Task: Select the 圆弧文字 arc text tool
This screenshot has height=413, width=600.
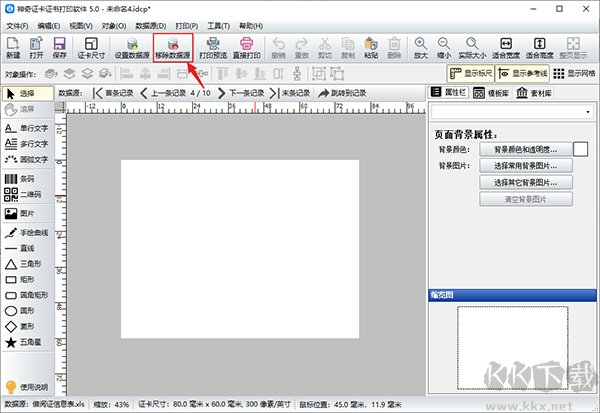Action: pyautogui.click(x=26, y=159)
